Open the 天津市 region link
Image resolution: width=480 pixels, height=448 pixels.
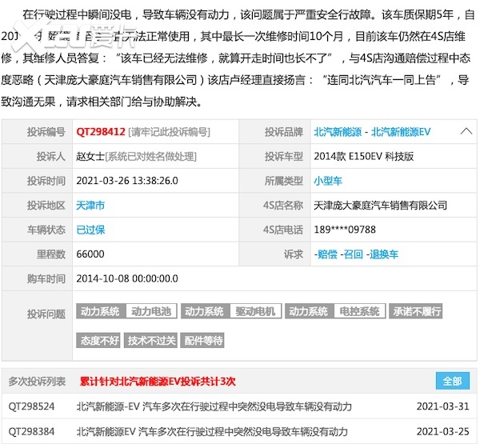(x=90, y=205)
